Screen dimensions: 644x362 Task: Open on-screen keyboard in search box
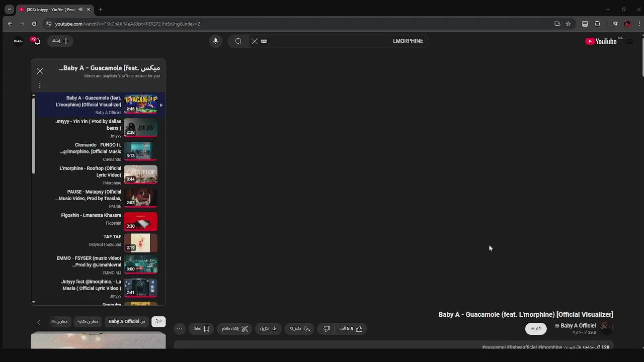264,41
